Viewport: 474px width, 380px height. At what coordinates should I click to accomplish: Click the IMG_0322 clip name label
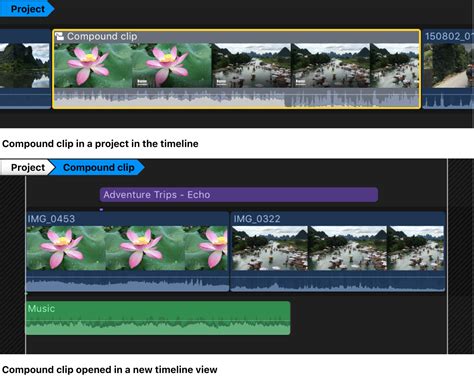point(257,219)
